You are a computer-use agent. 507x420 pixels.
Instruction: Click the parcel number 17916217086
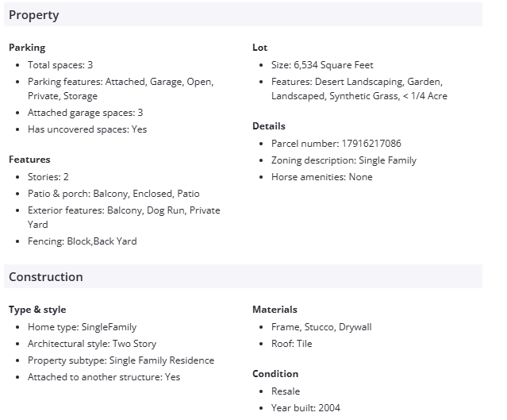click(371, 144)
